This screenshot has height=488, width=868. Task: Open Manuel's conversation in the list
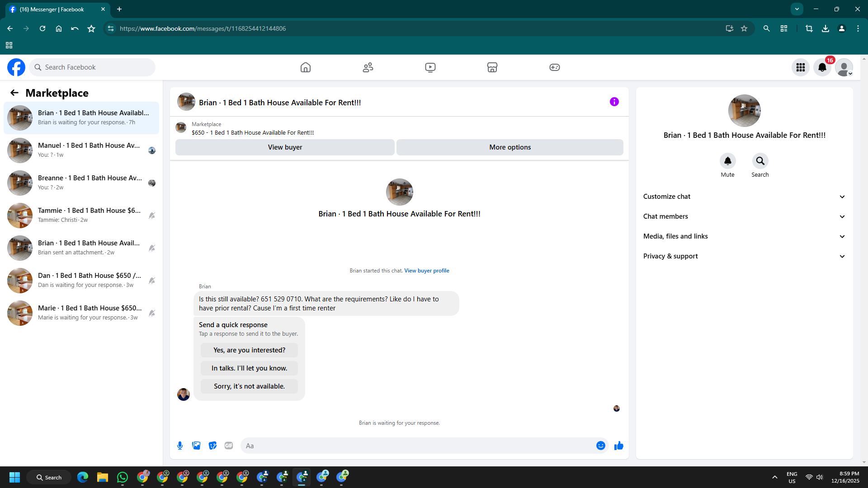click(x=81, y=150)
